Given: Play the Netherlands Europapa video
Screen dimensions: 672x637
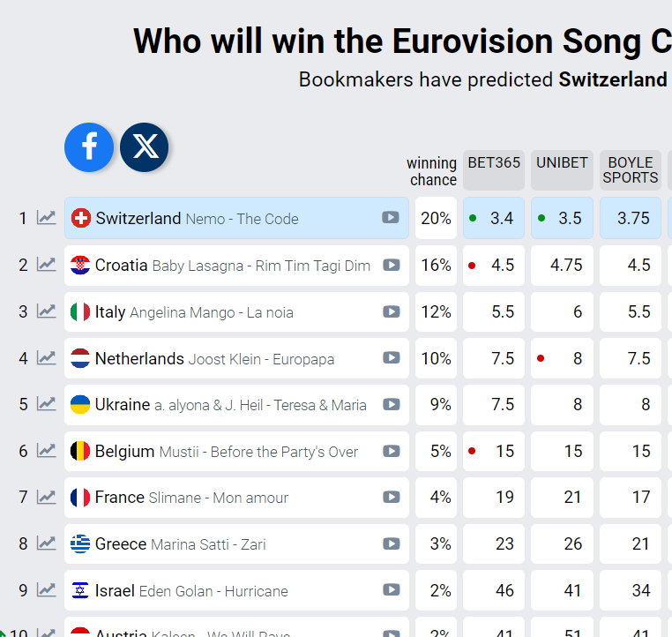Looking at the screenshot, I should pos(391,358).
